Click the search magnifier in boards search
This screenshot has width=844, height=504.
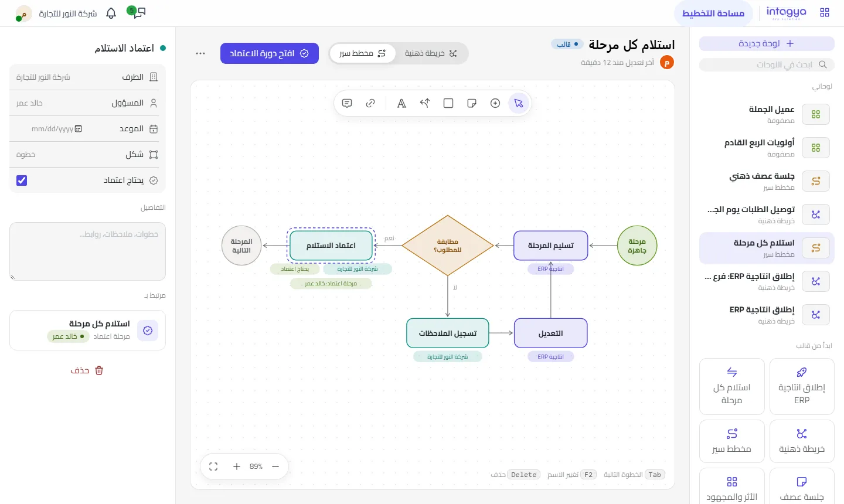point(823,64)
